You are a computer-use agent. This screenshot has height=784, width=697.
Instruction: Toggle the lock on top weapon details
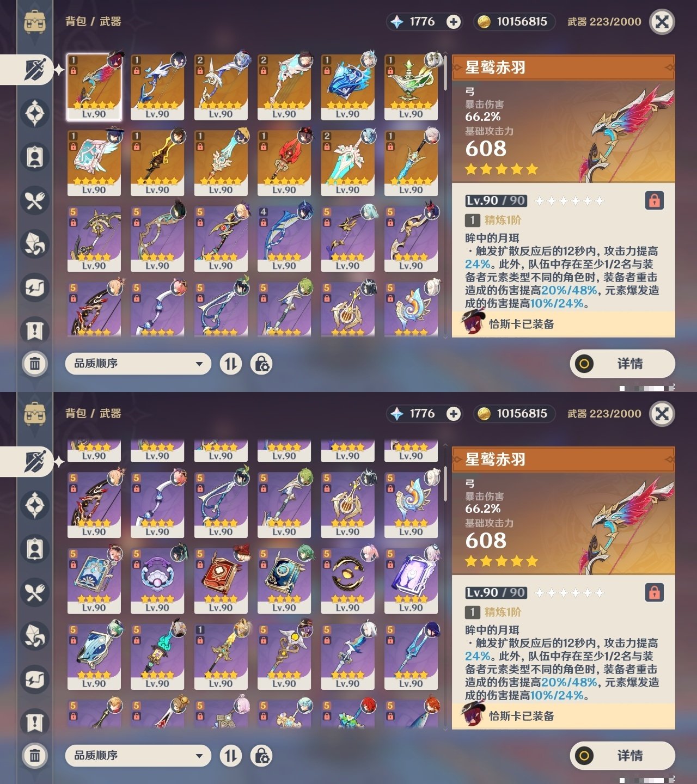pos(654,200)
